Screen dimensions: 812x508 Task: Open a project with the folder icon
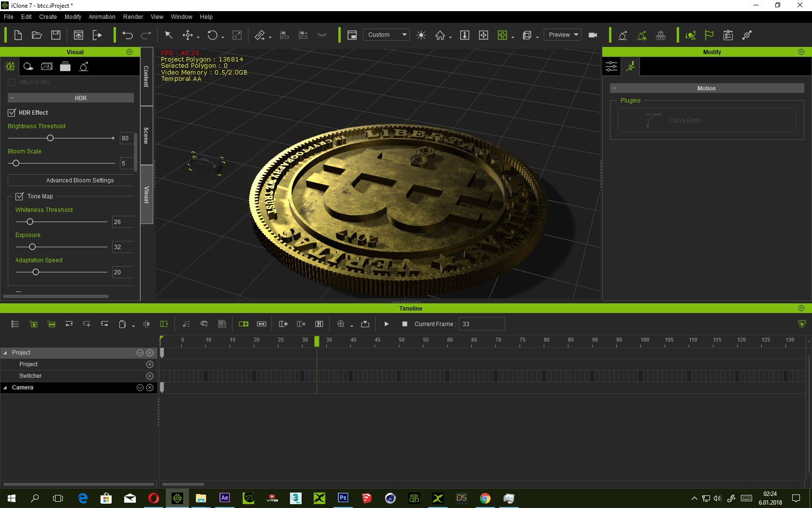[x=37, y=35]
